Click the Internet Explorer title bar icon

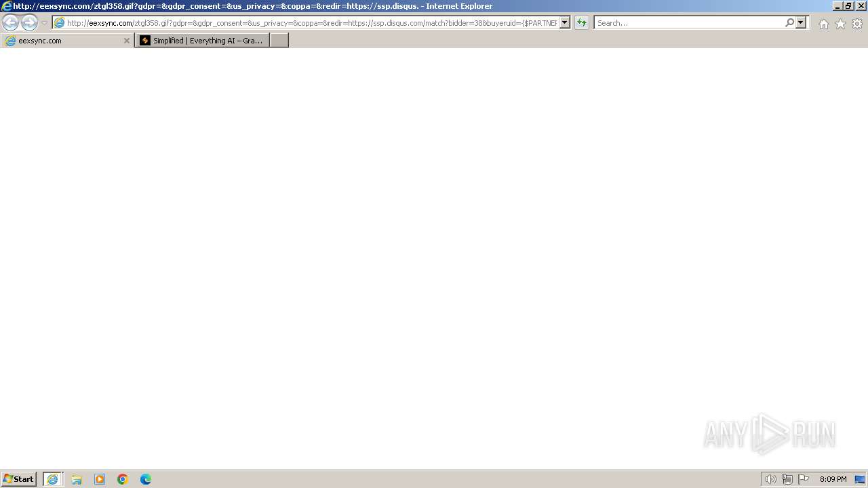7,6
